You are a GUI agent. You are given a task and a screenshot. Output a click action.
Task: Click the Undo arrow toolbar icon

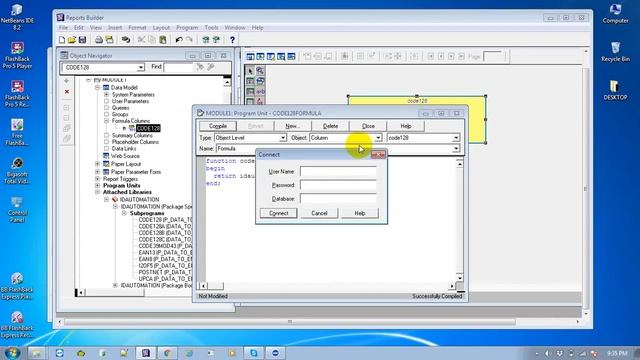[x=179, y=40]
